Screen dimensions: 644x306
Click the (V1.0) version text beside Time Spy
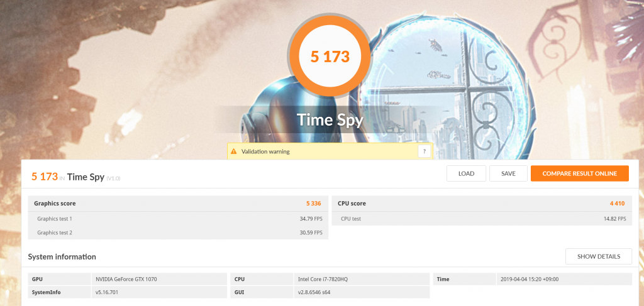(113, 178)
